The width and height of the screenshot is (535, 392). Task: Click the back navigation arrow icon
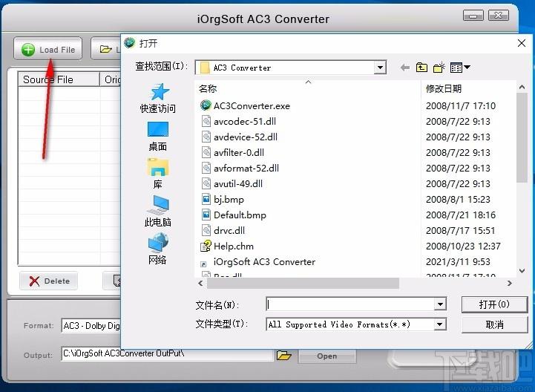(405, 68)
